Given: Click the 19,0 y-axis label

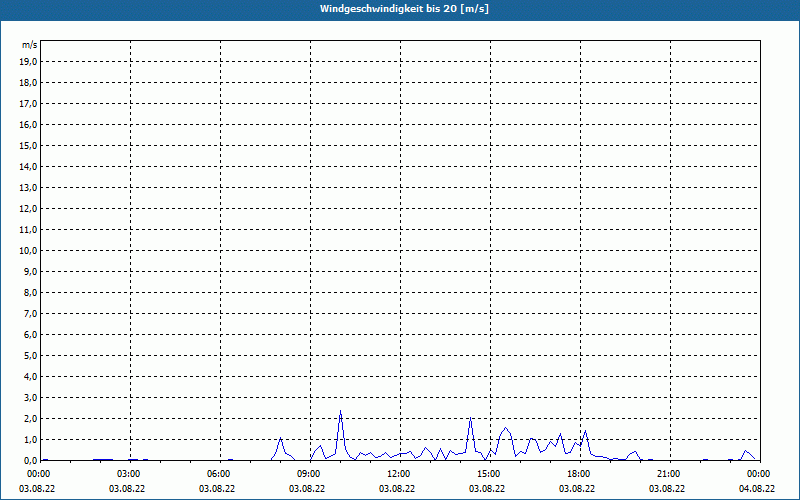Looking at the screenshot, I should pos(28,62).
